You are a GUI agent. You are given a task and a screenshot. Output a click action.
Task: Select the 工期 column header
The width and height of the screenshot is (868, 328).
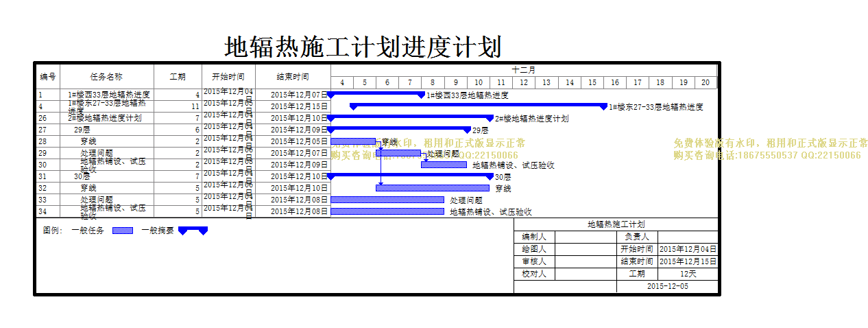tap(178, 77)
